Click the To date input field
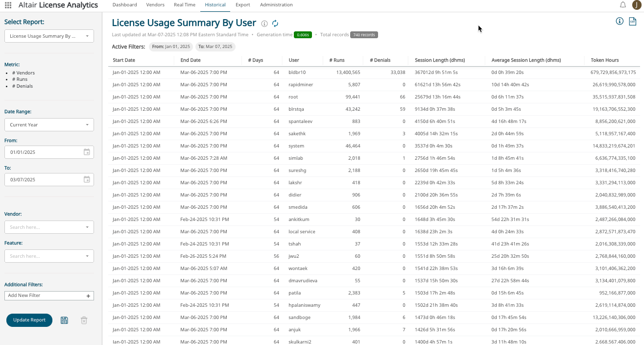644x345 pixels. pyautogui.click(x=49, y=179)
